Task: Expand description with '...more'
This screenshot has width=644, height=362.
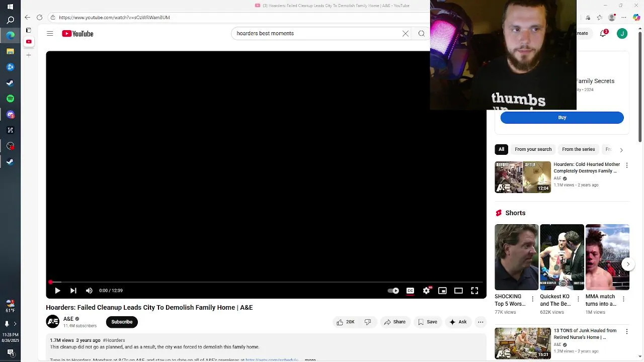Action: pyautogui.click(x=310, y=360)
